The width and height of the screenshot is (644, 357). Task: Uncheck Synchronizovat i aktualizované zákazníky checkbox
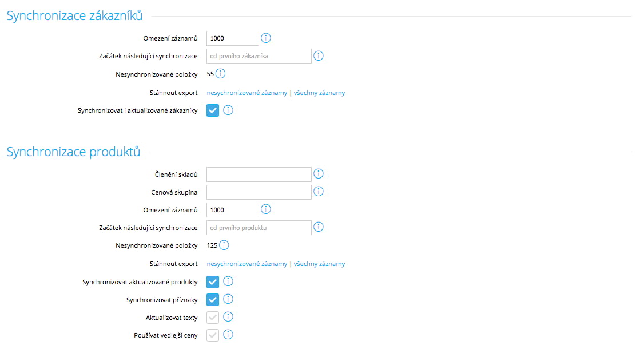point(213,110)
